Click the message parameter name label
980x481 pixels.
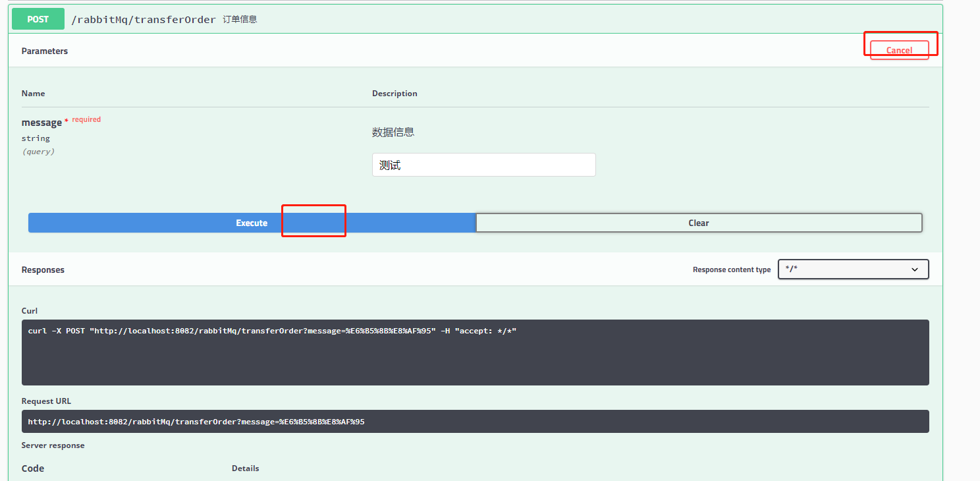(41, 123)
